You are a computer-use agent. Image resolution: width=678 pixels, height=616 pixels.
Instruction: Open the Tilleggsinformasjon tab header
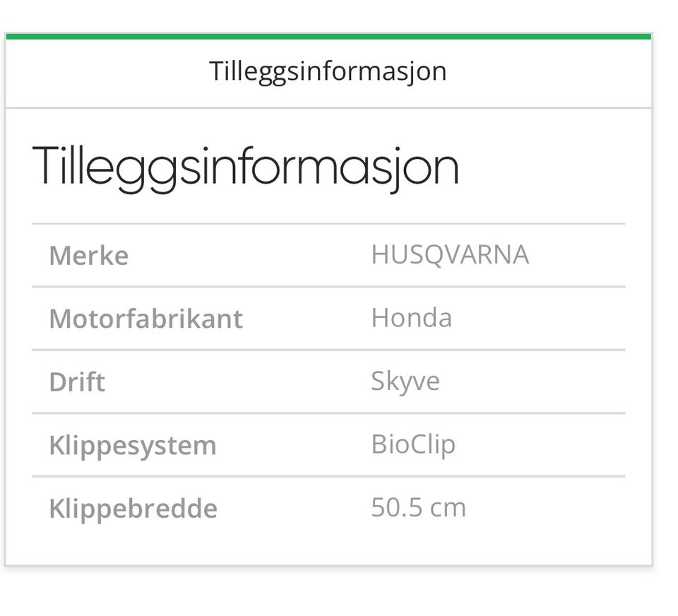pos(328,71)
